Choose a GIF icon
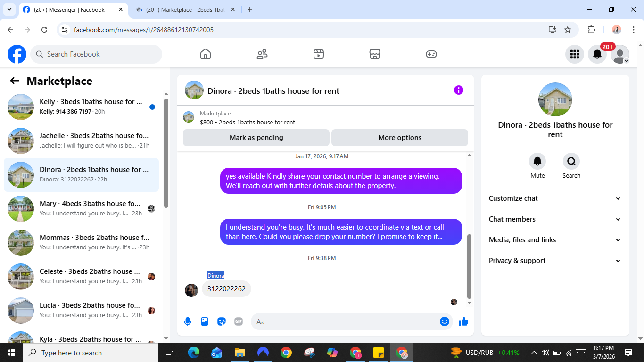This screenshot has width=644, height=362. pyautogui.click(x=239, y=321)
